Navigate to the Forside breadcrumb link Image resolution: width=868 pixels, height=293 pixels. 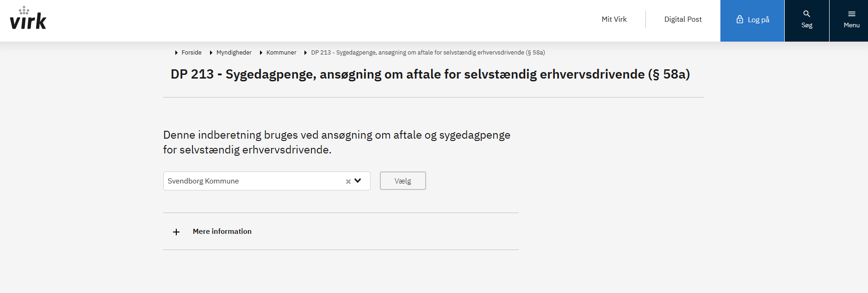192,53
